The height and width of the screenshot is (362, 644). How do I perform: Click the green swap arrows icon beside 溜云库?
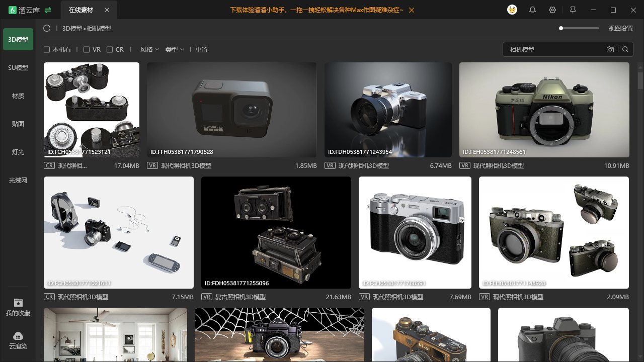click(x=48, y=10)
